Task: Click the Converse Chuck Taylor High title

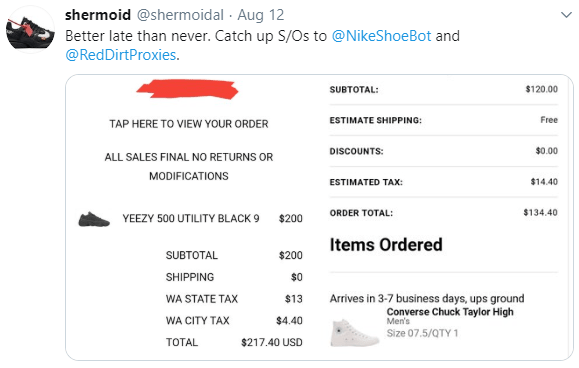Action: pyautogui.click(x=450, y=312)
